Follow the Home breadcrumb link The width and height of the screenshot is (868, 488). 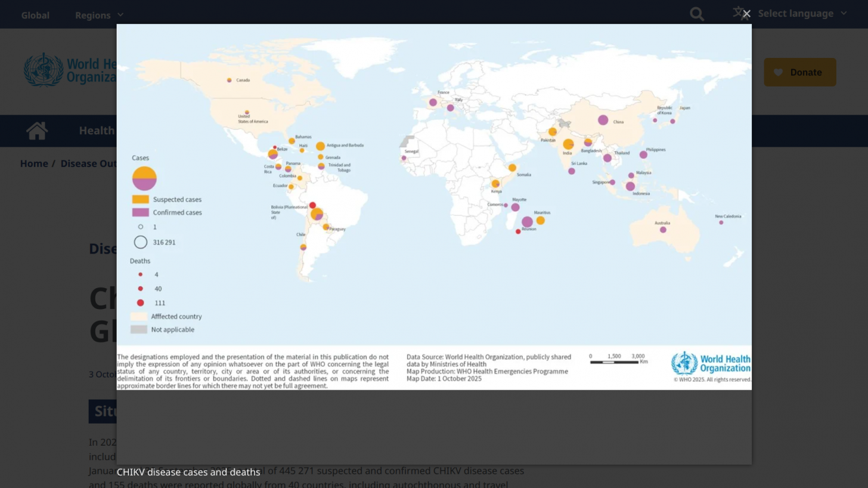(34, 163)
